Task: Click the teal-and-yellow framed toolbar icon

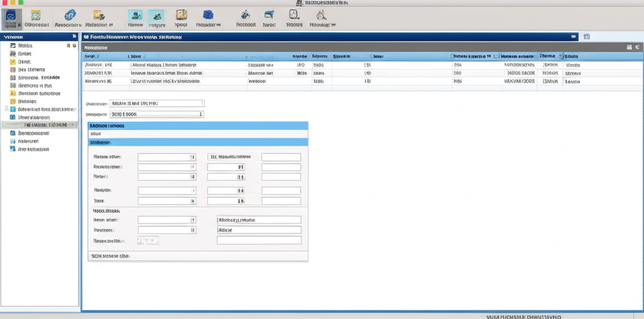Action: click(x=36, y=16)
